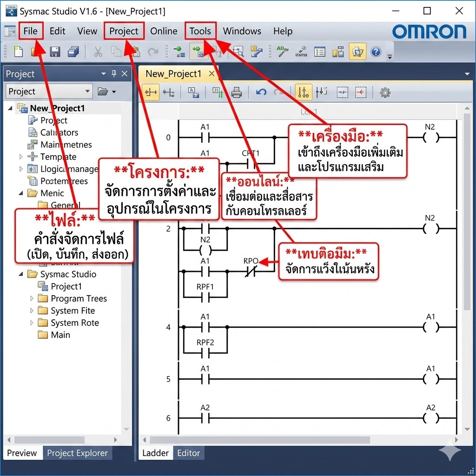Image resolution: width=476 pixels, height=476 pixels.
Task: Click the Save floppy disk icon
Action: 55,52
